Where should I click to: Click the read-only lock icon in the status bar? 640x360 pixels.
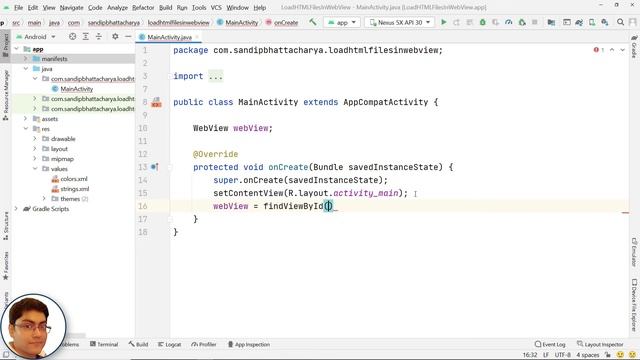point(607,355)
